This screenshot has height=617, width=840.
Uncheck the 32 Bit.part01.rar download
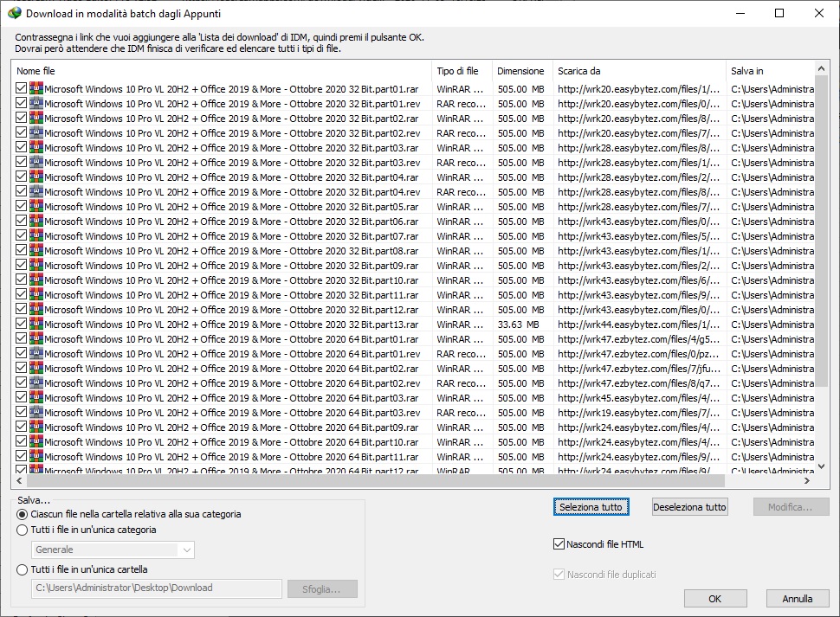click(x=22, y=88)
